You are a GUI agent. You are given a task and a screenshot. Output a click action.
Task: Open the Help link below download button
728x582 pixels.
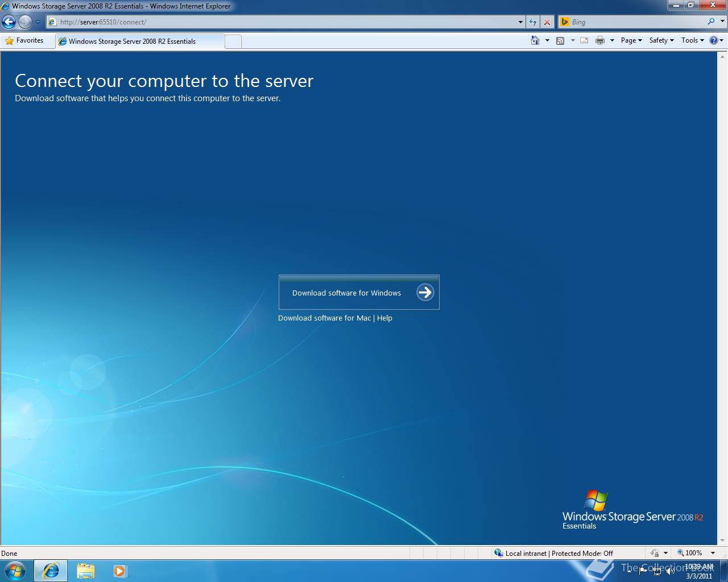384,318
